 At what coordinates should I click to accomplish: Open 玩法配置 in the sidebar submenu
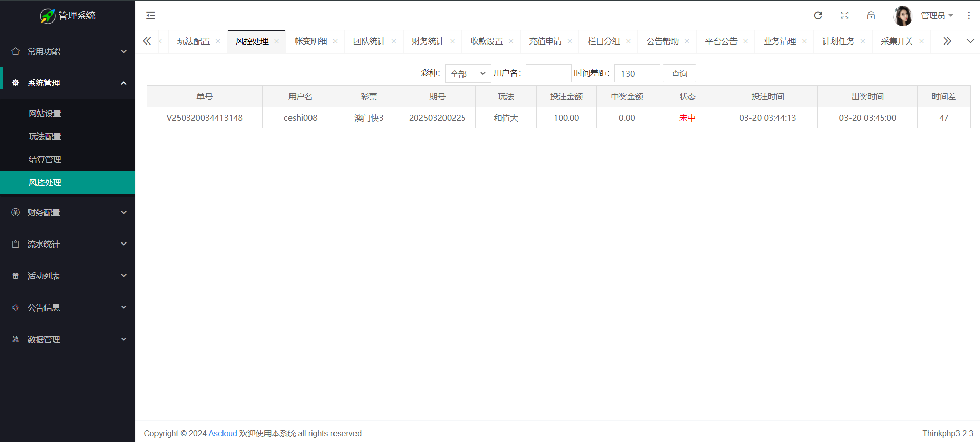tap(68, 137)
